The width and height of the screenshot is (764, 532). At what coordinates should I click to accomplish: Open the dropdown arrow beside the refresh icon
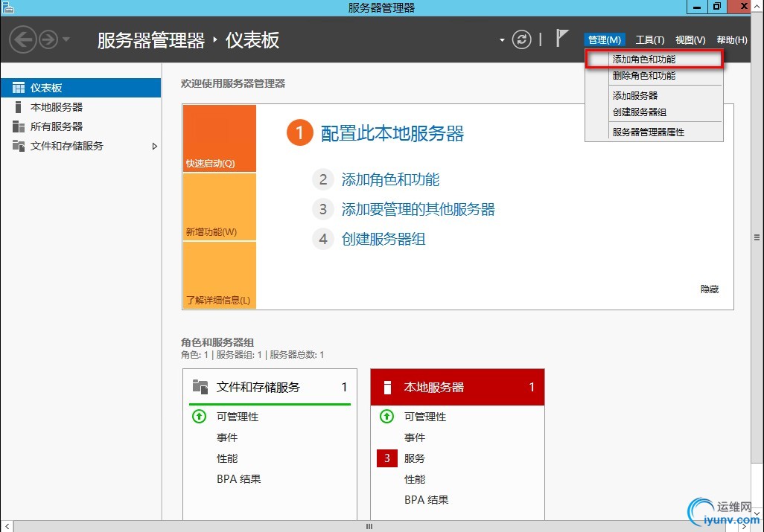502,40
